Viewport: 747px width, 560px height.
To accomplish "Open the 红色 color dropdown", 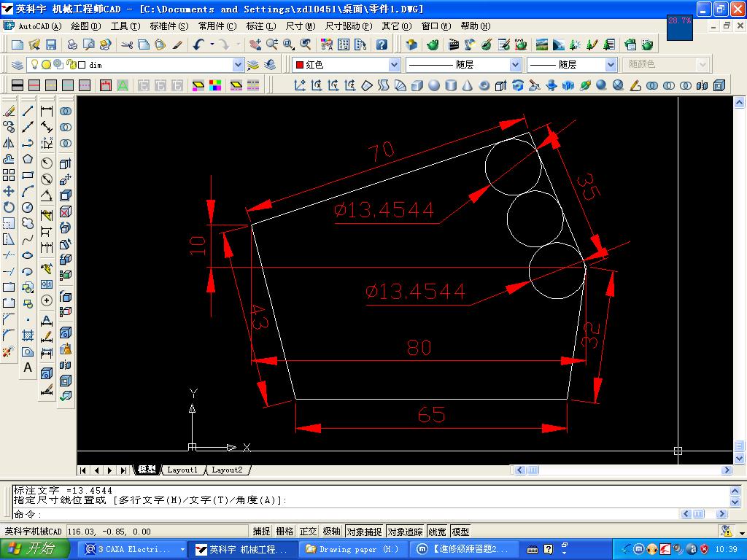I will 395,64.
